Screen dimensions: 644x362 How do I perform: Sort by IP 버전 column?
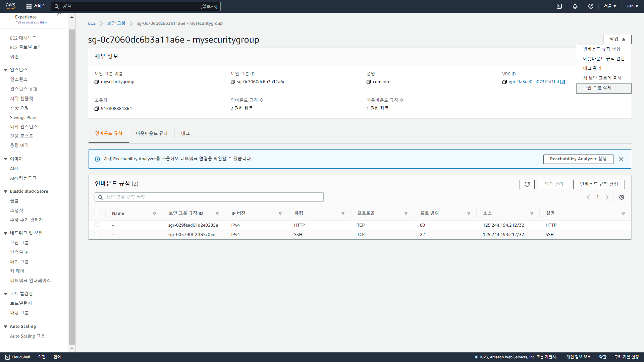tap(280, 214)
